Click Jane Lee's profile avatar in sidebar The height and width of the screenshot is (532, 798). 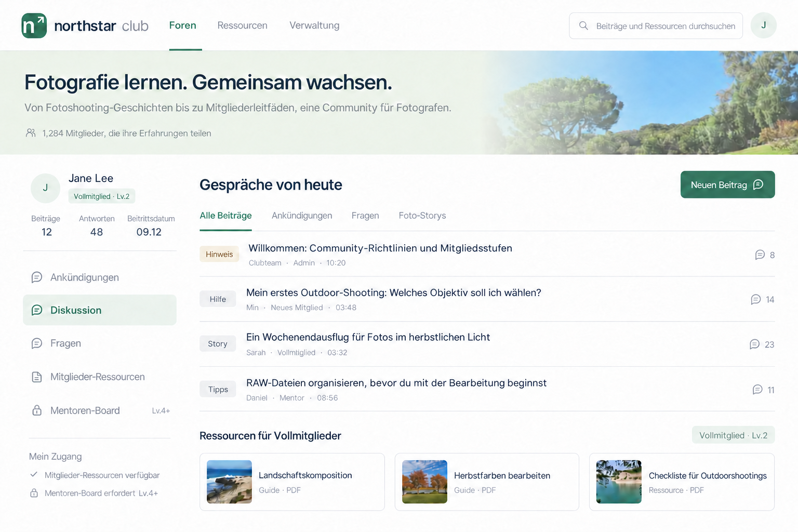pos(45,188)
